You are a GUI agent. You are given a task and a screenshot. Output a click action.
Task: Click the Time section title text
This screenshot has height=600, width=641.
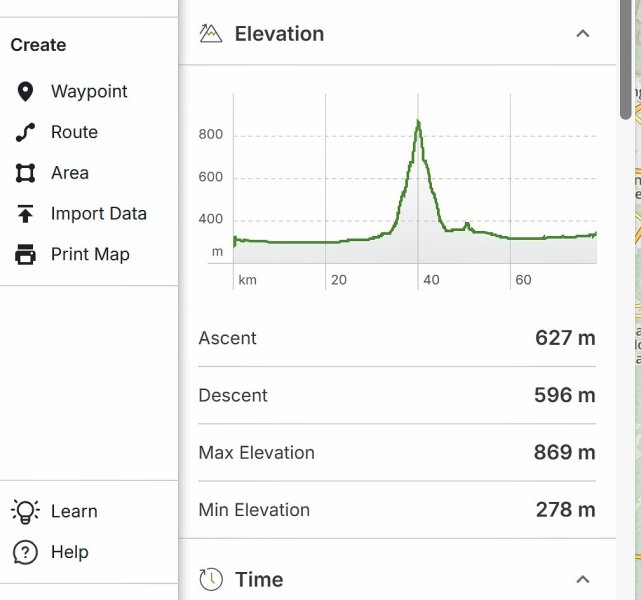point(259,579)
